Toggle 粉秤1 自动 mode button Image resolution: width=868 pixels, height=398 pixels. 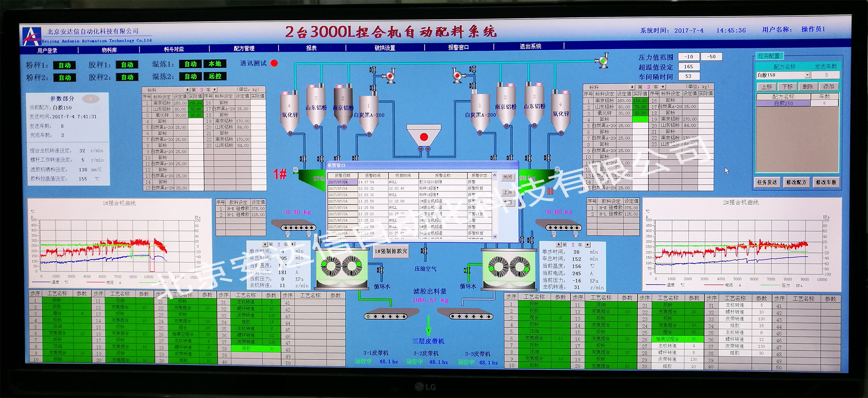[65, 65]
